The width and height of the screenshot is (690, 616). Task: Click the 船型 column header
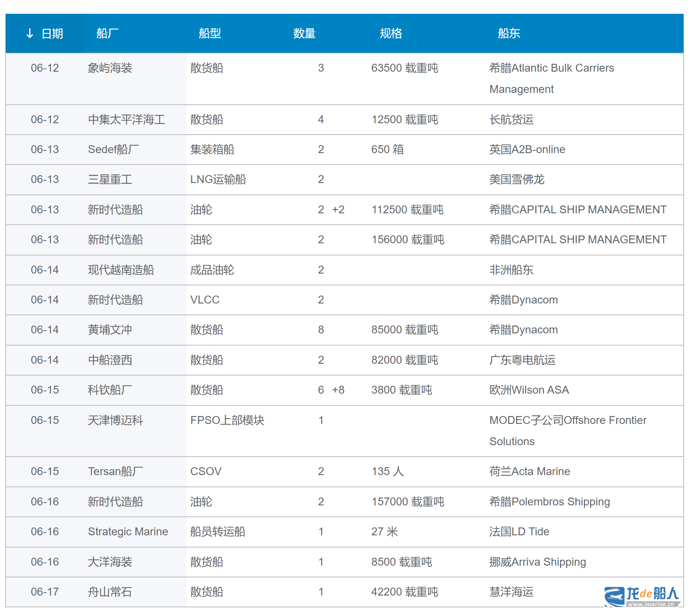pos(210,33)
